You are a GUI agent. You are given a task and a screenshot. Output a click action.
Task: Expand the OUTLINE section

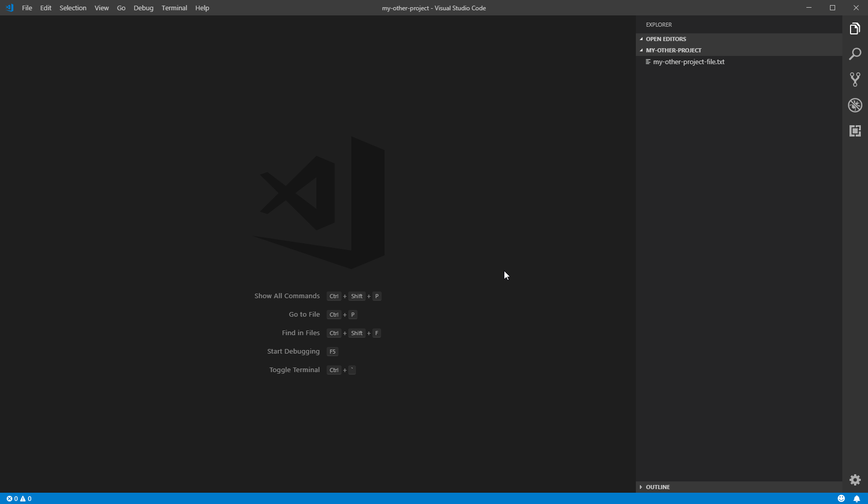click(657, 487)
